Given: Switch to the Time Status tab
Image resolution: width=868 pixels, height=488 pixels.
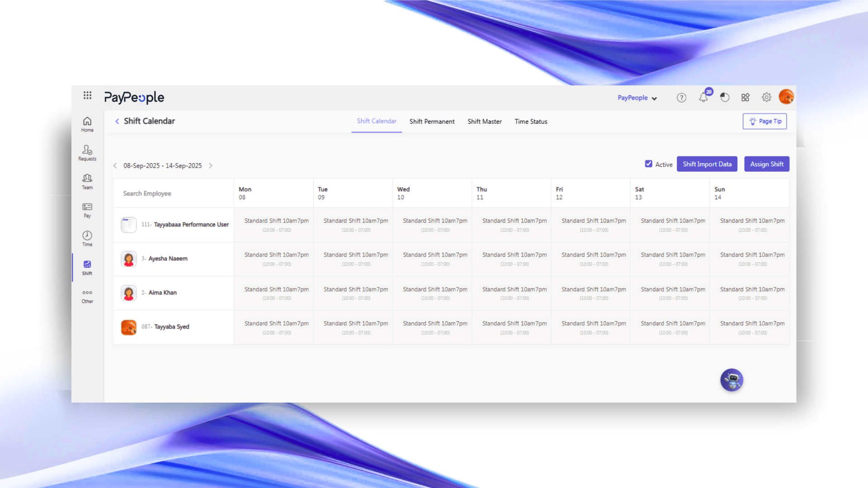Looking at the screenshot, I should pos(531,122).
